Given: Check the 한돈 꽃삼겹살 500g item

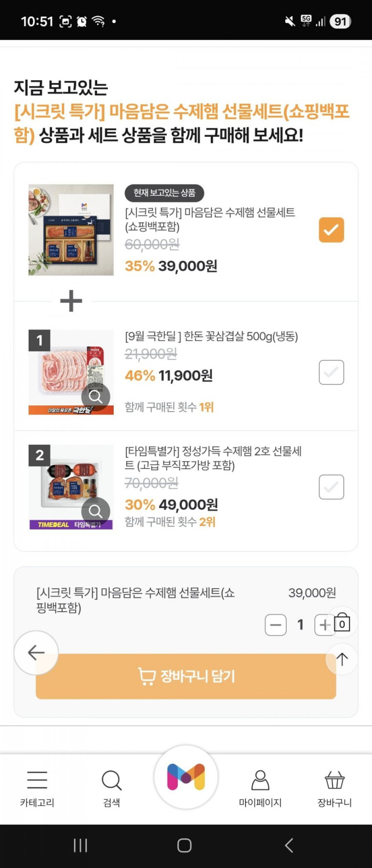Looking at the screenshot, I should pos(331,372).
